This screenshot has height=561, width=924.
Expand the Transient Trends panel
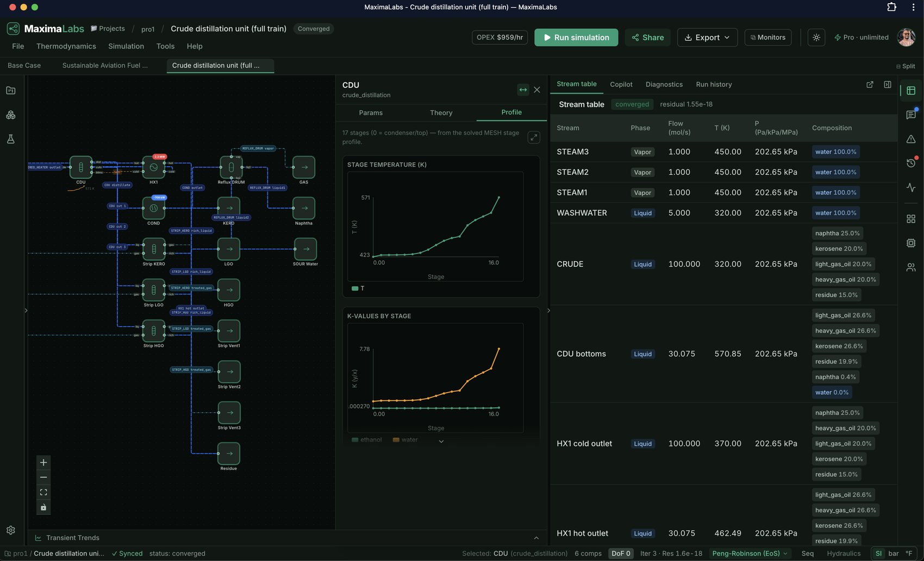tap(536, 538)
